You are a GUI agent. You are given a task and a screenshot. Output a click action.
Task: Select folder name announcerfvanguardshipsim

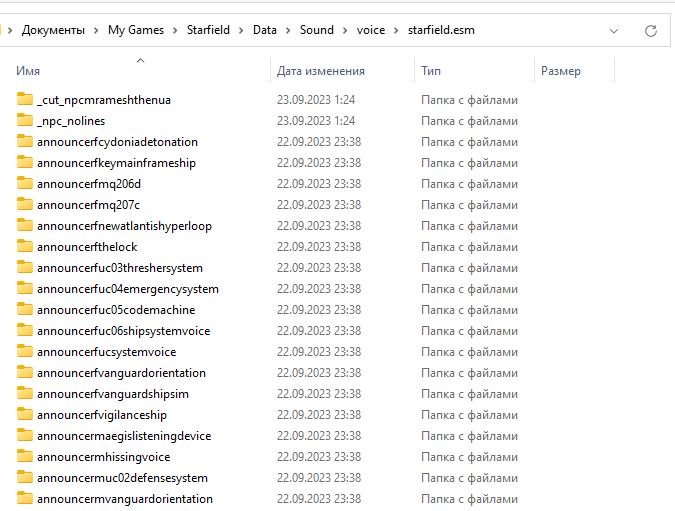point(113,394)
